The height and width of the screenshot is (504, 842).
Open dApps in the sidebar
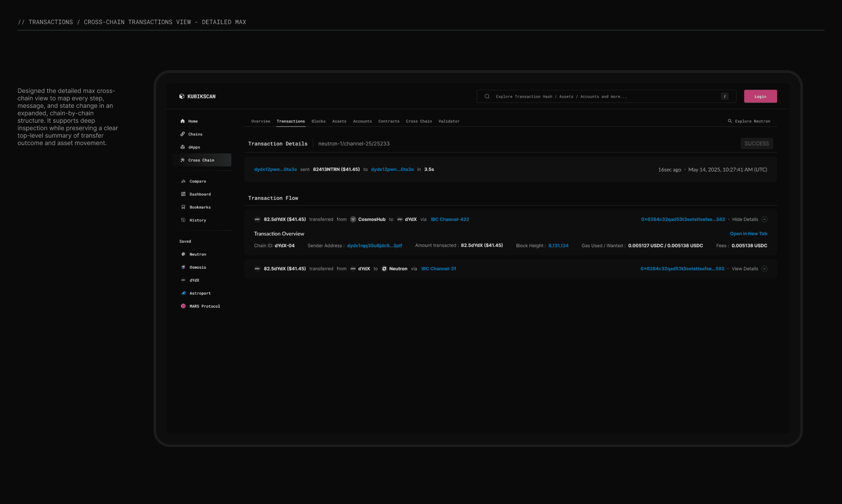point(194,147)
